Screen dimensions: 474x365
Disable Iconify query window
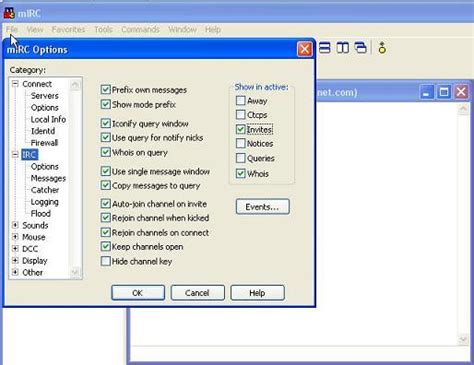click(x=106, y=123)
